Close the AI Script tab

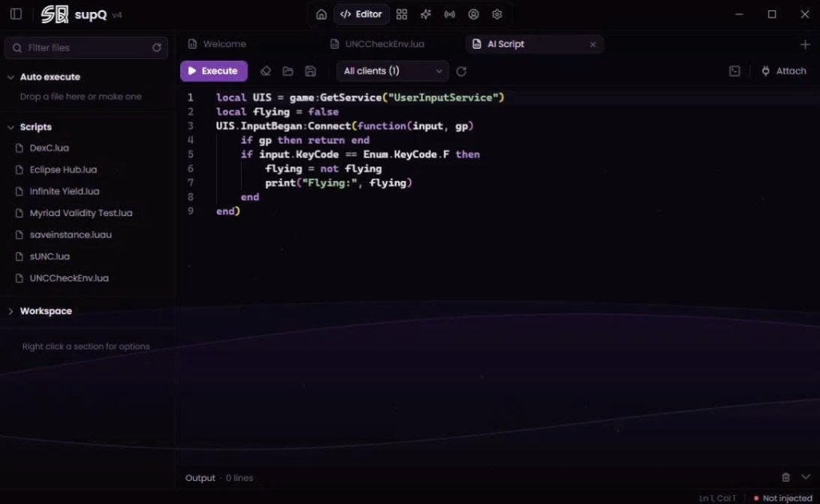pos(593,44)
